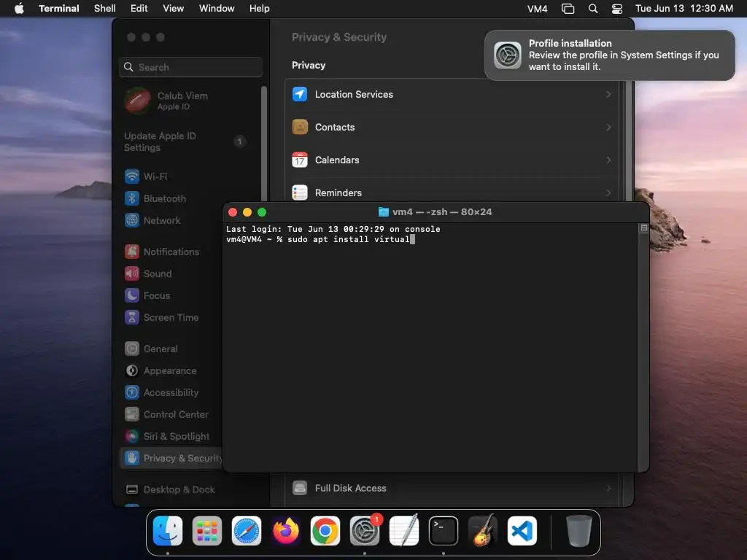Expand Contacts row chevron
This screenshot has height=560, width=747.
tap(608, 127)
